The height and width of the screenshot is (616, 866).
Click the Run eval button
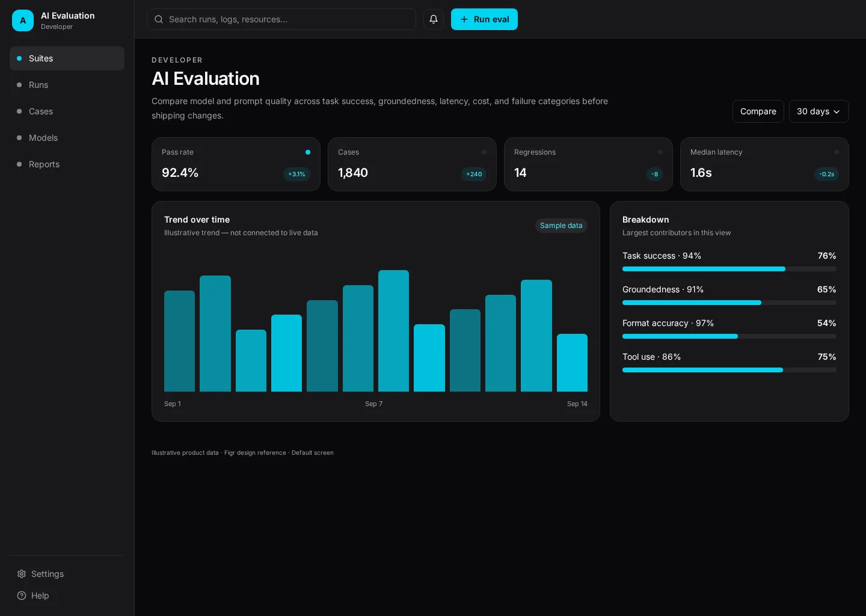(484, 19)
